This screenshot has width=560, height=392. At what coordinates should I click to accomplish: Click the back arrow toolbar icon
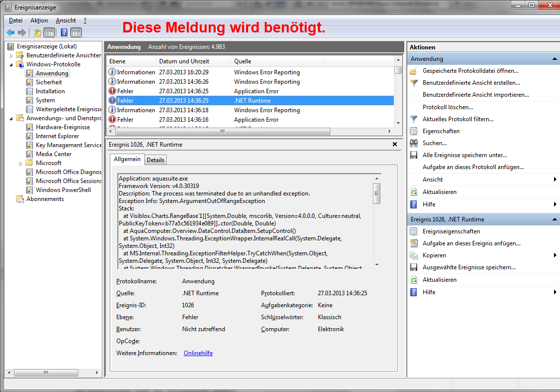coord(10,33)
